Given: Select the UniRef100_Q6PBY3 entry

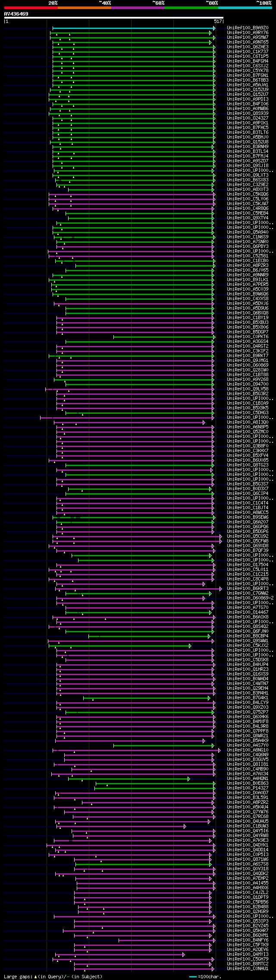Looking at the screenshot, I should 248,247.
